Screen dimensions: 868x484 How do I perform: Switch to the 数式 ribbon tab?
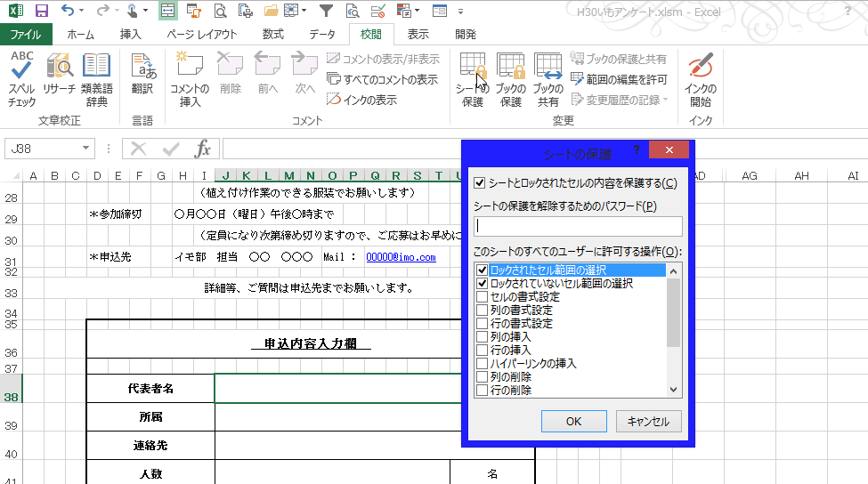tap(272, 35)
